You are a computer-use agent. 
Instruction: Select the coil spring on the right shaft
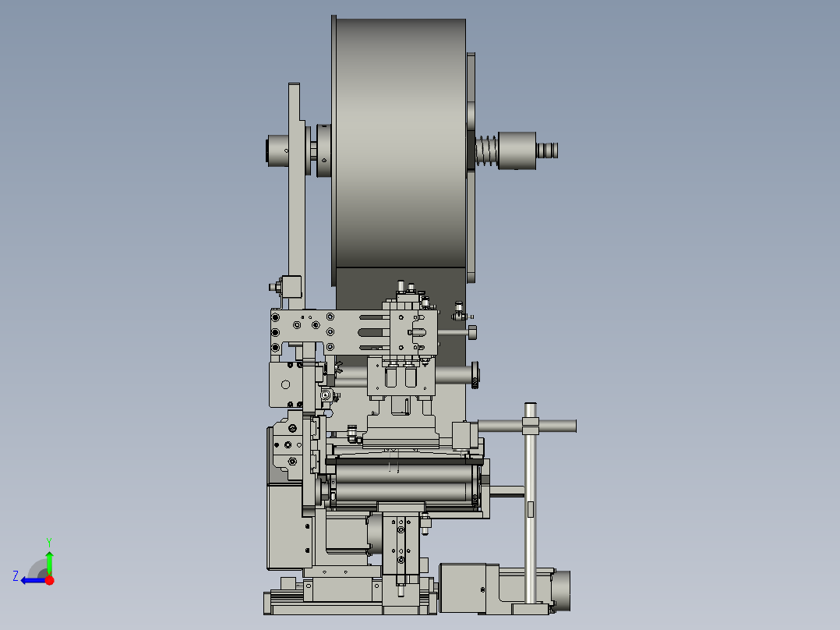[486, 150]
